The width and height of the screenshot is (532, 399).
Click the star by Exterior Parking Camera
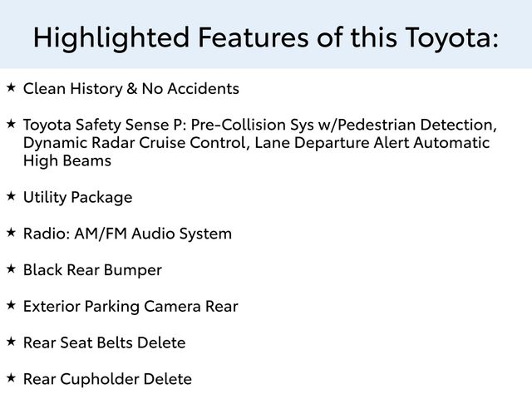pyautogui.click(x=11, y=305)
